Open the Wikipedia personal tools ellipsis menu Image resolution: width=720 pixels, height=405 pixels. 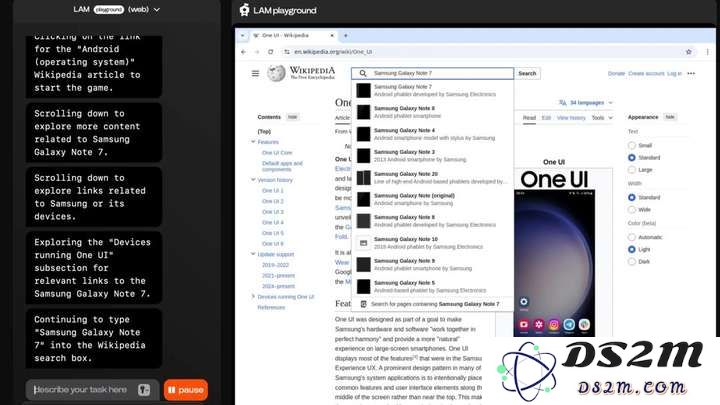point(691,73)
